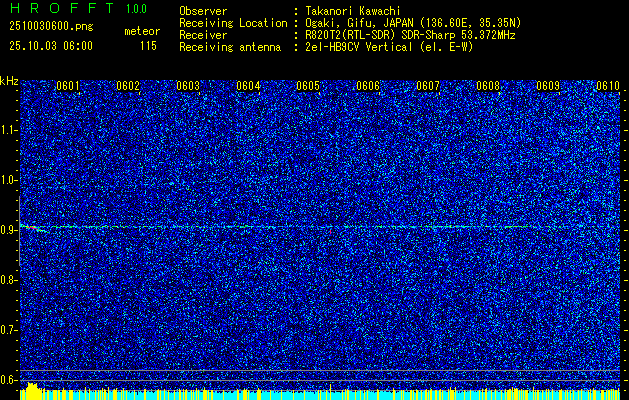Click the 0606 time marker
This screenshot has width=629, height=400.
368,86
